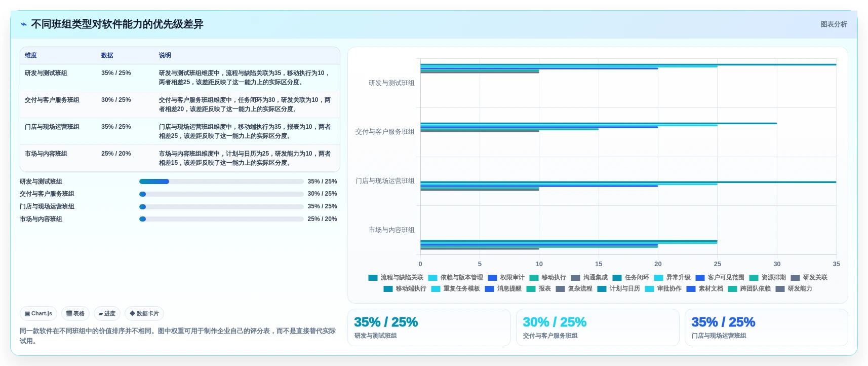Image resolution: width=868 pixels, height=366 pixels.
Task: Hide 计划与日历 series in legend
Action: pos(619,289)
